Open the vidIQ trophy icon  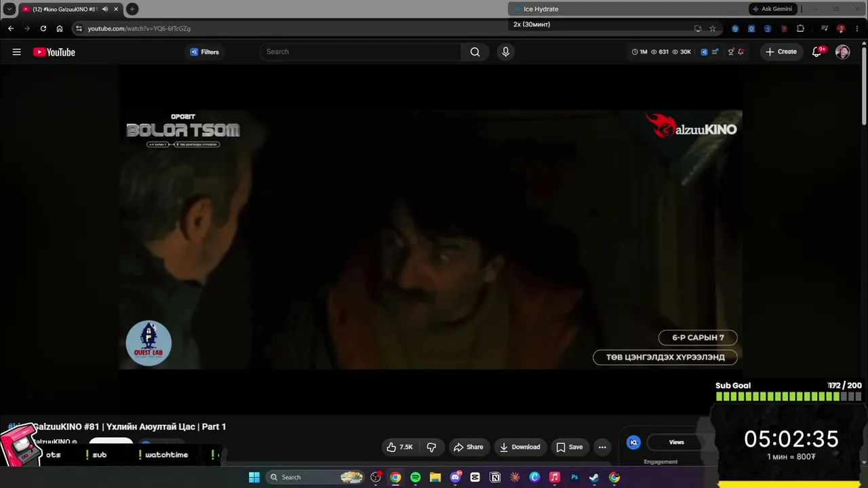click(x=730, y=52)
